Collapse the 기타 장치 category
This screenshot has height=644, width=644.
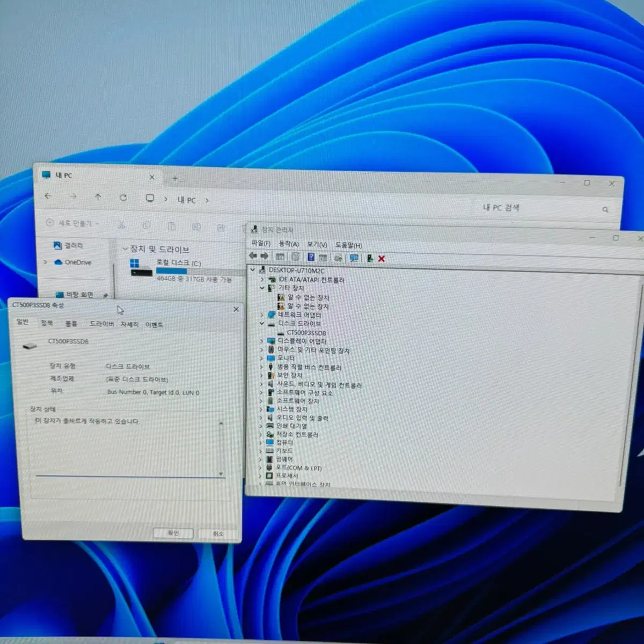(x=262, y=288)
